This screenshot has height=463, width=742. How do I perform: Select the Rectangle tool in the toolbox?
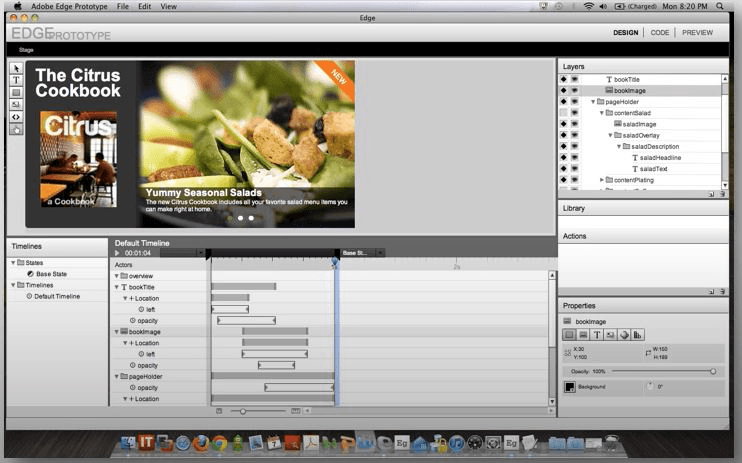[x=16, y=92]
